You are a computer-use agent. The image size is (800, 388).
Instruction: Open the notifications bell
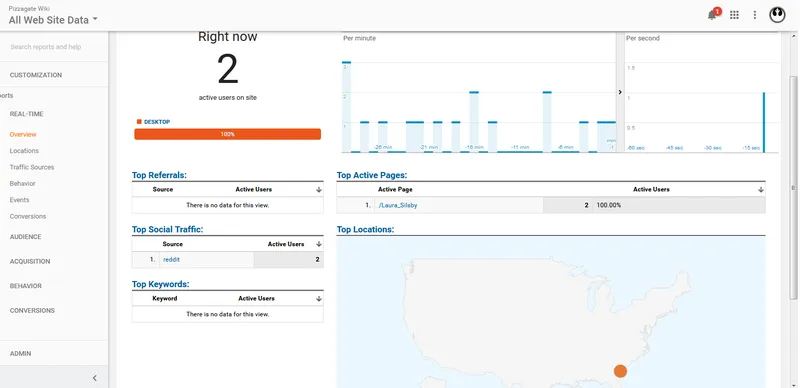coord(712,15)
